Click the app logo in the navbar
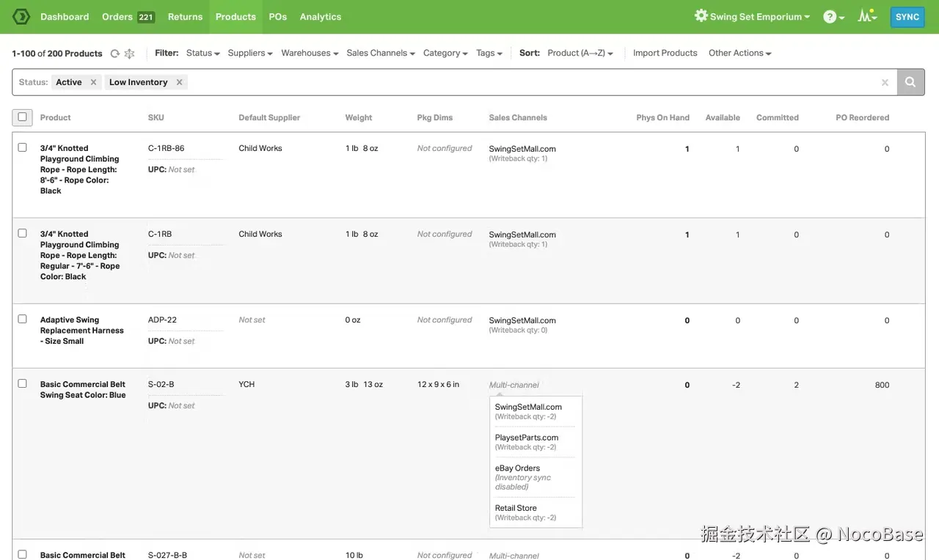The image size is (939, 560). coord(21,16)
